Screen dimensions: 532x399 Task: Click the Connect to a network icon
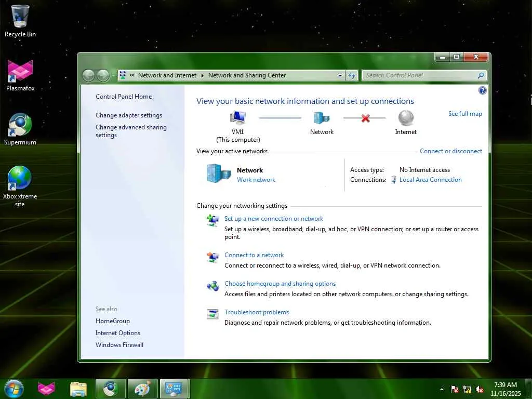(212, 257)
